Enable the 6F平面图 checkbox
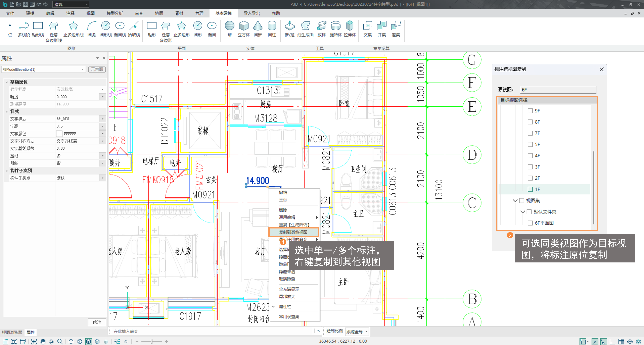This screenshot has height=345, width=644. point(530,223)
